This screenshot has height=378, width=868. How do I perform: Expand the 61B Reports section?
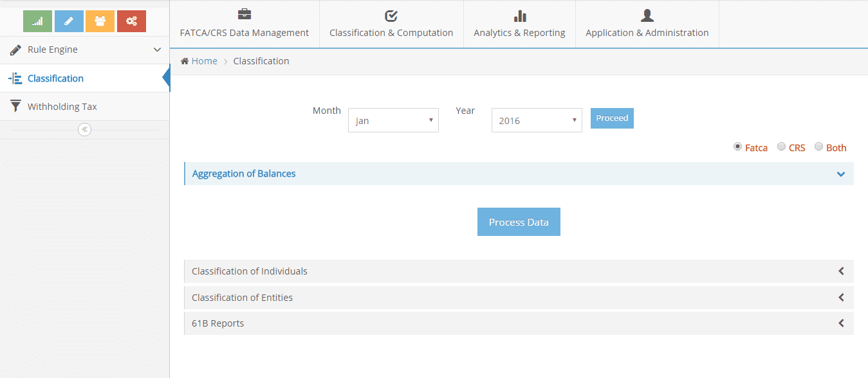(518, 323)
